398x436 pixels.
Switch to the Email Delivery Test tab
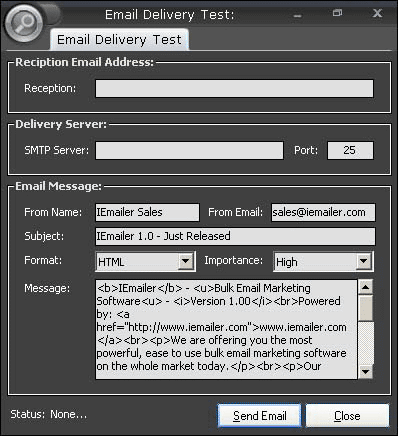click(x=119, y=40)
